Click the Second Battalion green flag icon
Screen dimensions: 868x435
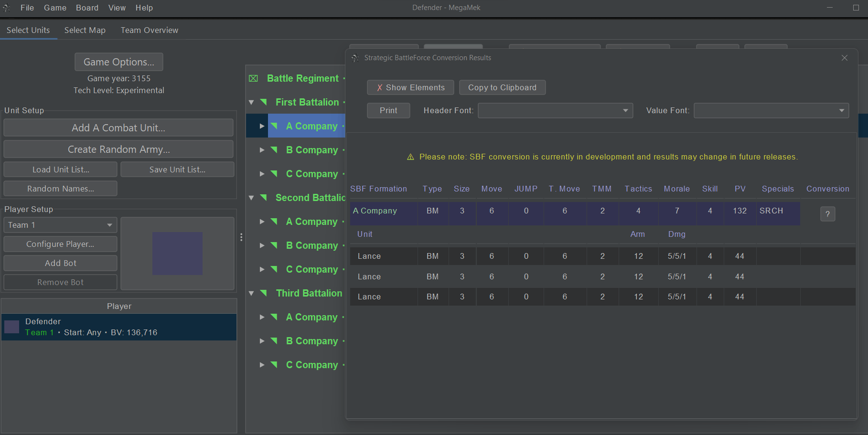click(264, 198)
